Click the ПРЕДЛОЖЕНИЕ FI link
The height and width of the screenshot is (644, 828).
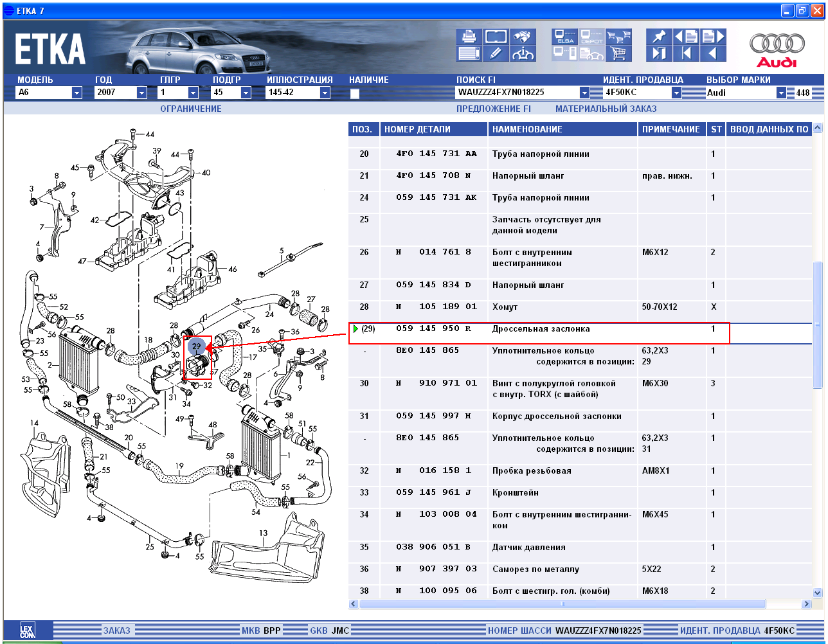coord(494,109)
